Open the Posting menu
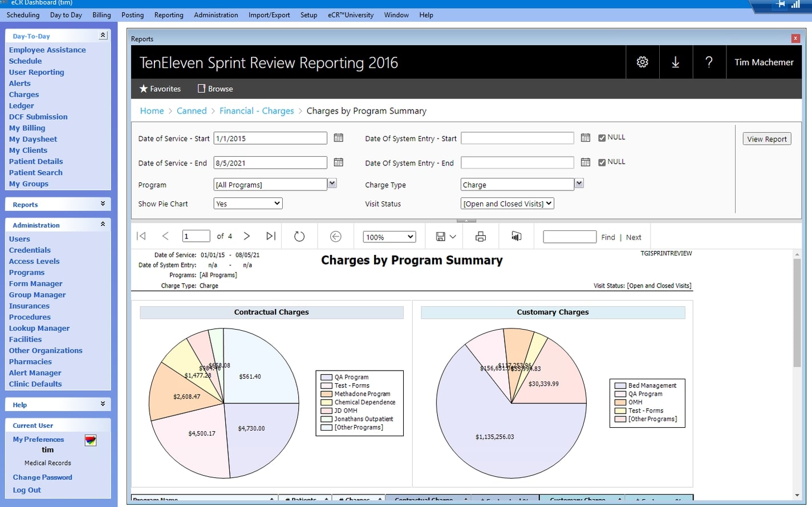 pyautogui.click(x=132, y=15)
